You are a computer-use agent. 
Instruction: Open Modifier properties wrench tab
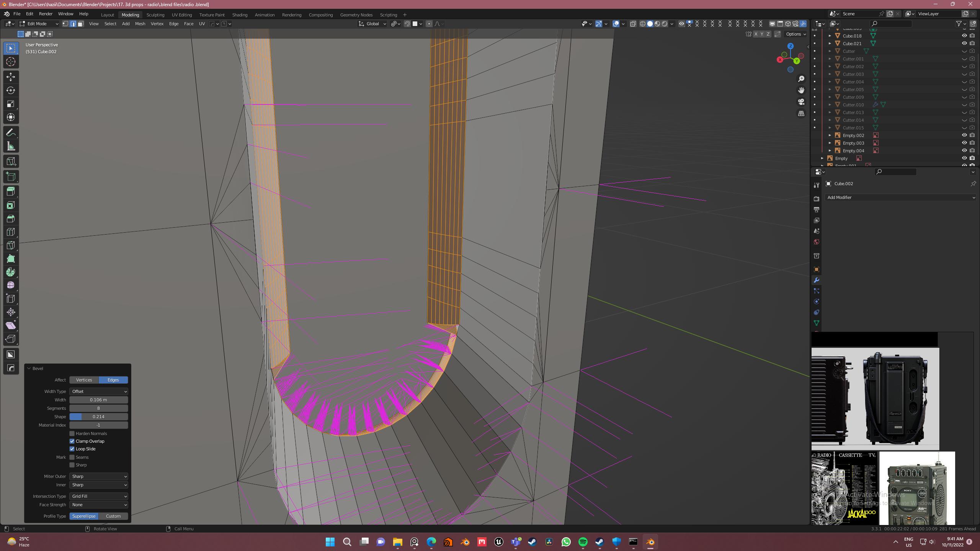[817, 280]
